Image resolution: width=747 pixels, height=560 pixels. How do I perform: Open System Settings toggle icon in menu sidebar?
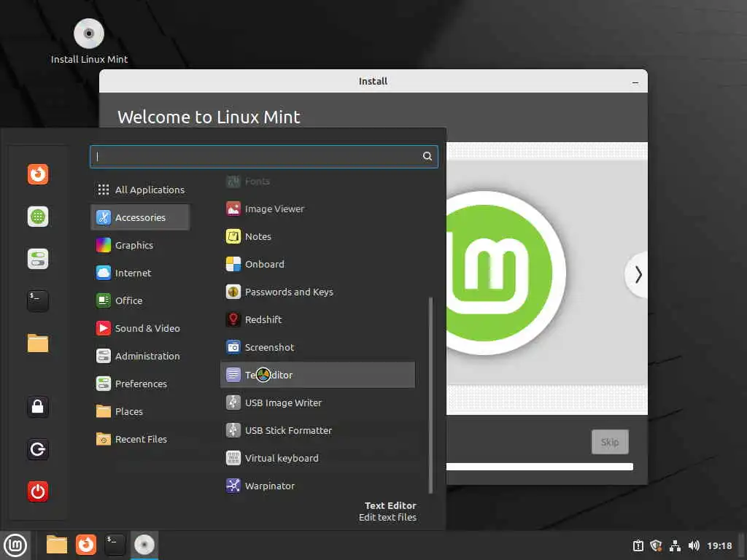pos(38,259)
